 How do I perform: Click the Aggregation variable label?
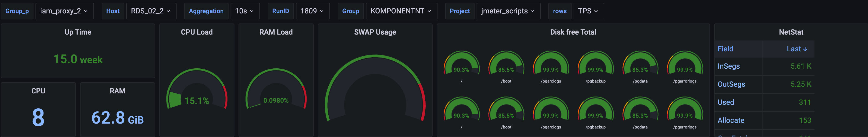click(x=206, y=11)
